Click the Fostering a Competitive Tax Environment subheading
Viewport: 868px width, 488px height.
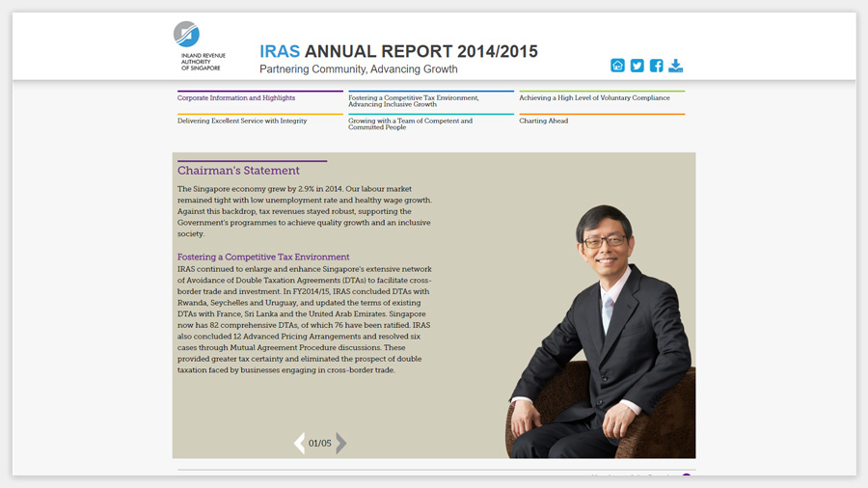pyautogui.click(x=263, y=257)
